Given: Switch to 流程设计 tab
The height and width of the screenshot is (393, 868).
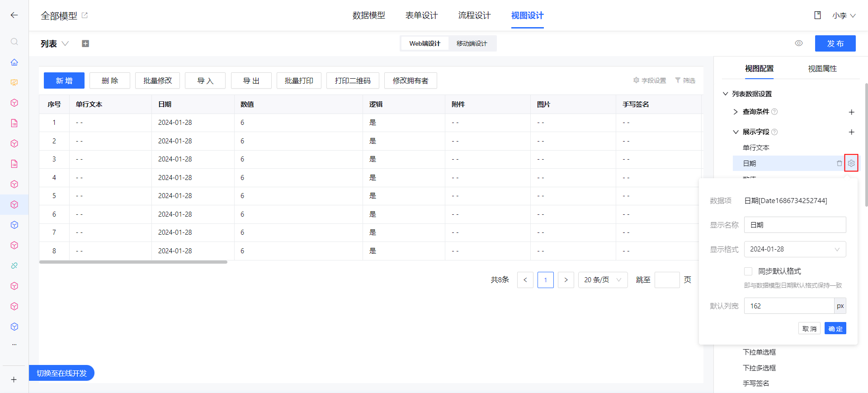Looking at the screenshot, I should click(475, 15).
